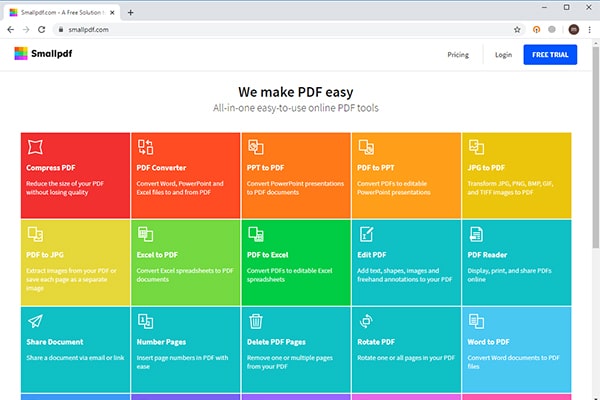This screenshot has height=400, width=600.
Task: Click the Delete PDF Pages trash icon
Action: tap(256, 321)
